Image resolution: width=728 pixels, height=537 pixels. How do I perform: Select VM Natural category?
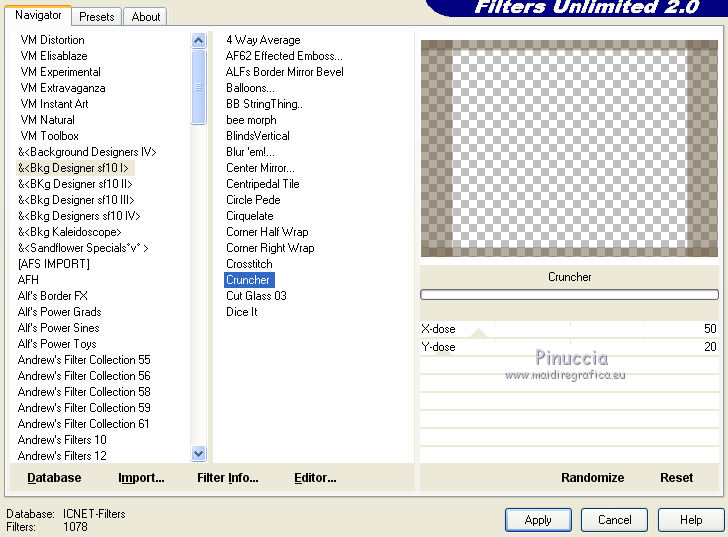pos(47,120)
